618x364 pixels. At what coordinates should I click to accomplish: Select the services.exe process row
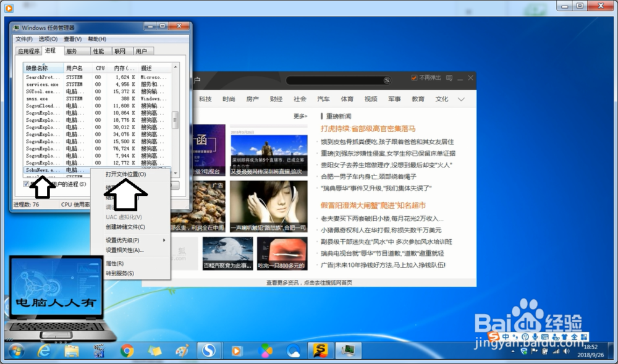click(x=98, y=84)
